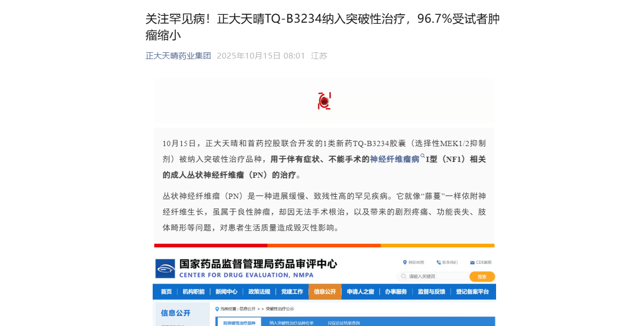Open the 新闻中心 menu item
Screen dimensions: 644x326
point(226,291)
